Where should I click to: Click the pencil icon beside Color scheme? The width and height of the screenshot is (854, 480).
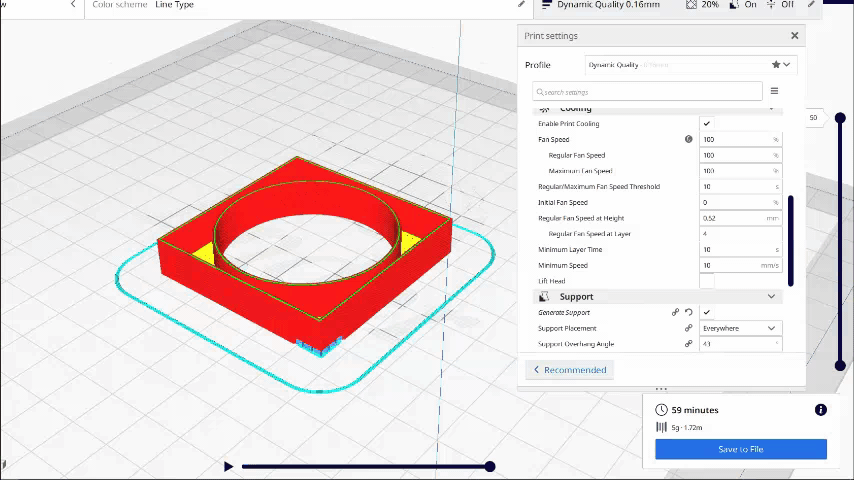pyautogui.click(x=521, y=5)
